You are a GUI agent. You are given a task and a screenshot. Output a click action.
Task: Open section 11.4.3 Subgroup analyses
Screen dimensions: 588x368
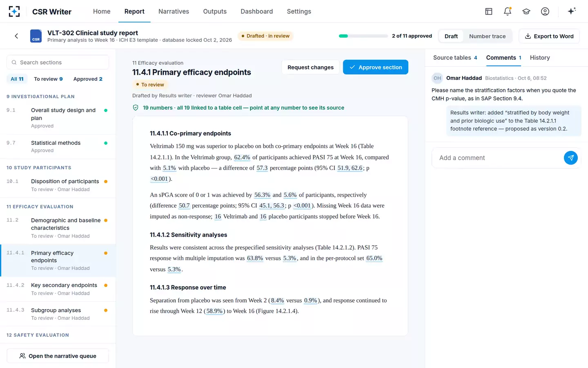click(58, 314)
